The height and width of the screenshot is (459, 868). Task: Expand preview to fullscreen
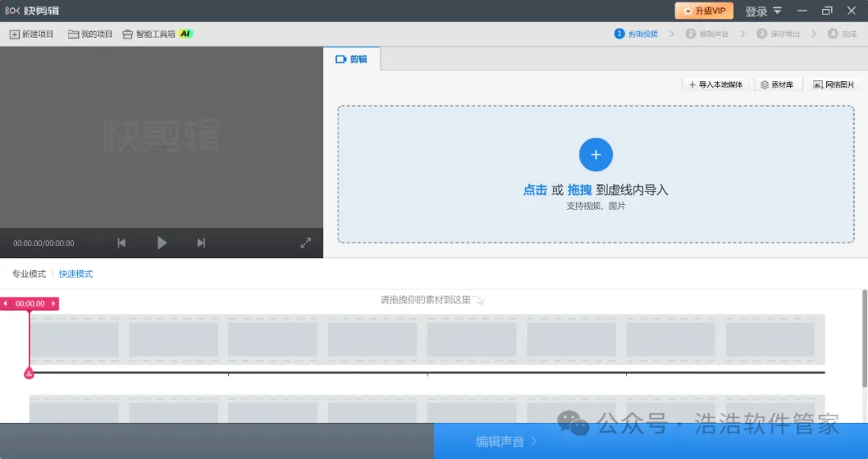305,243
